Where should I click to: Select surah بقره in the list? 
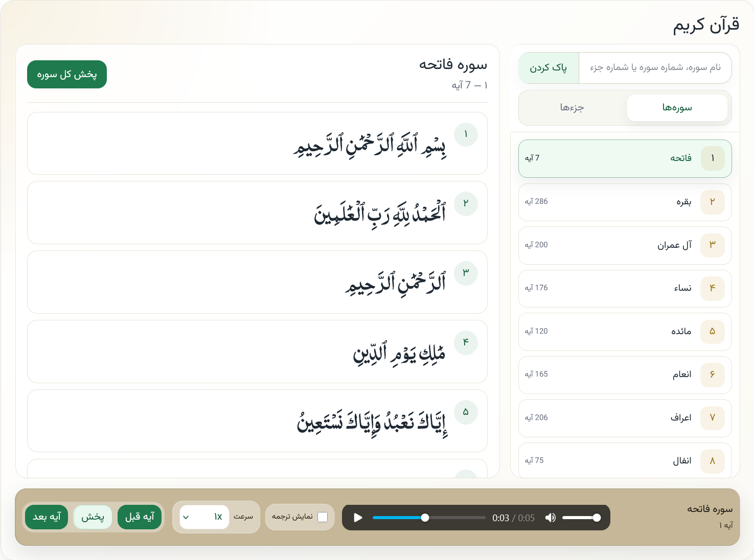click(625, 202)
